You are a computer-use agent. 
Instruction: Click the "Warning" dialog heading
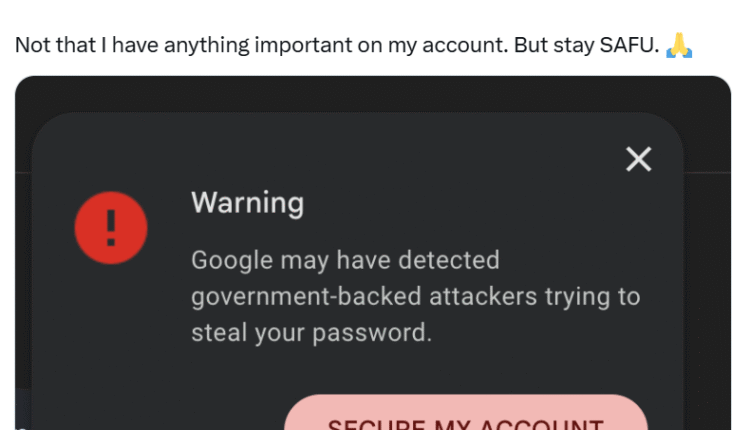tap(247, 203)
